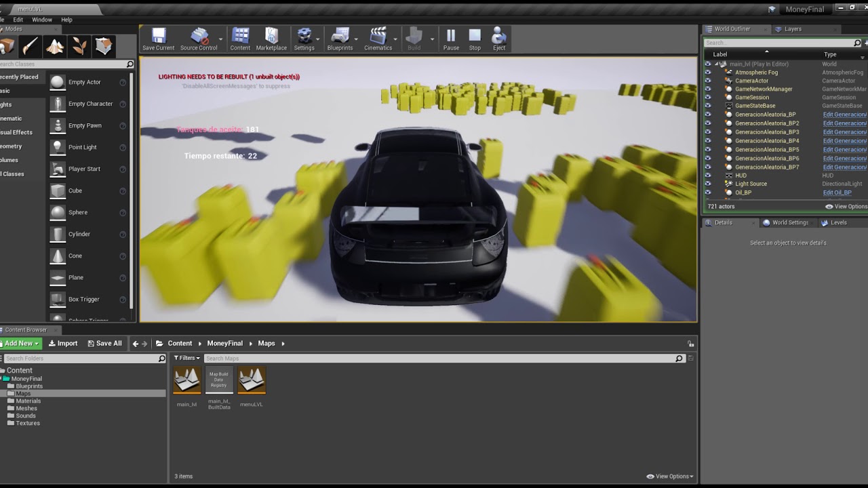868x488 pixels.
Task: Switch to the Layers tab
Action: click(x=792, y=29)
